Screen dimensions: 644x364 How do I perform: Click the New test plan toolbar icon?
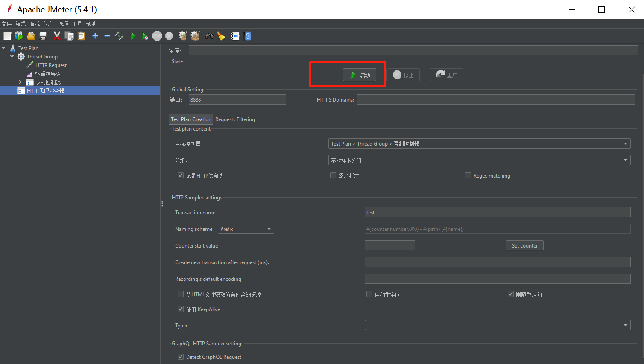click(7, 36)
